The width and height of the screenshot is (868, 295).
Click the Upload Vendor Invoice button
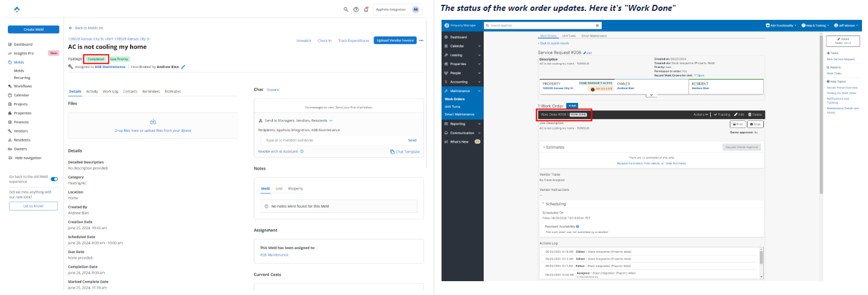395,40
